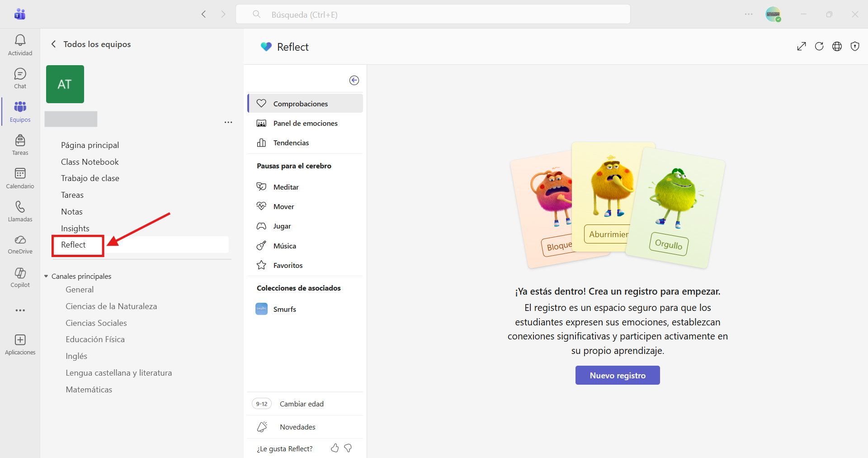Select Reflect in the team menu
Screen dimensions: 868x458
tap(141, 245)
